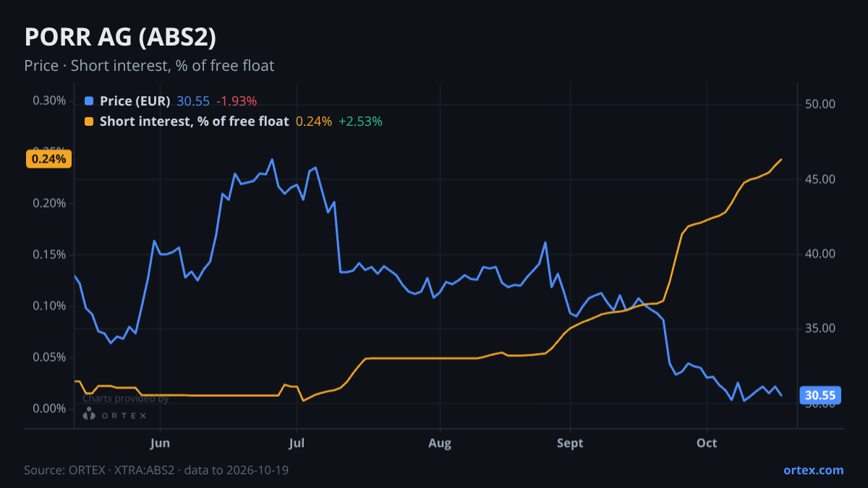Click the Jun label on time axis
This screenshot has width=868, height=488.
tap(161, 442)
